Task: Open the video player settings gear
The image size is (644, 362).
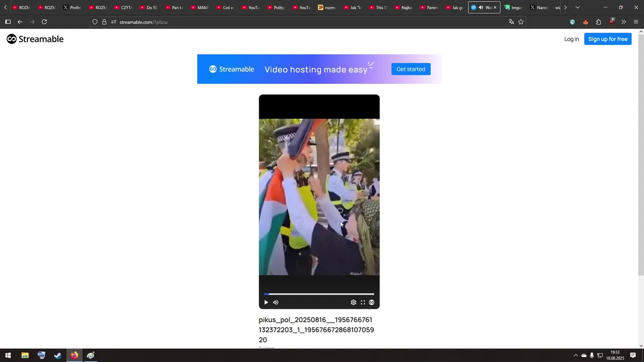Action: 353,302
